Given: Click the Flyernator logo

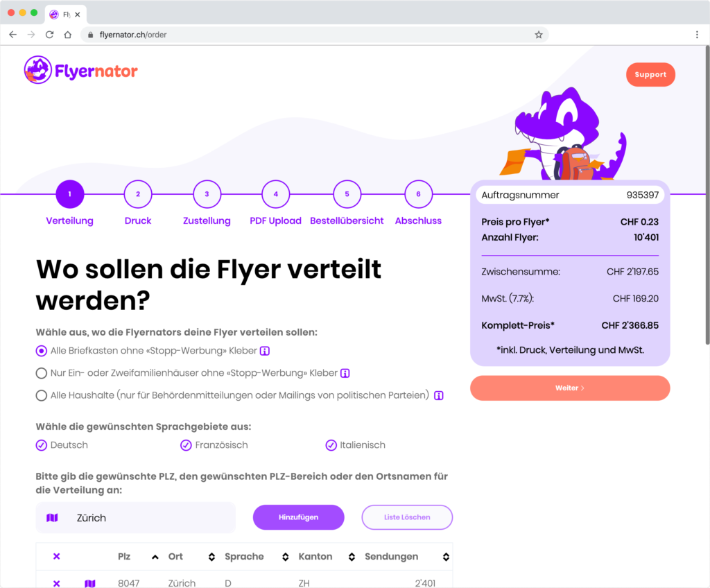Looking at the screenshot, I should tap(80, 70).
